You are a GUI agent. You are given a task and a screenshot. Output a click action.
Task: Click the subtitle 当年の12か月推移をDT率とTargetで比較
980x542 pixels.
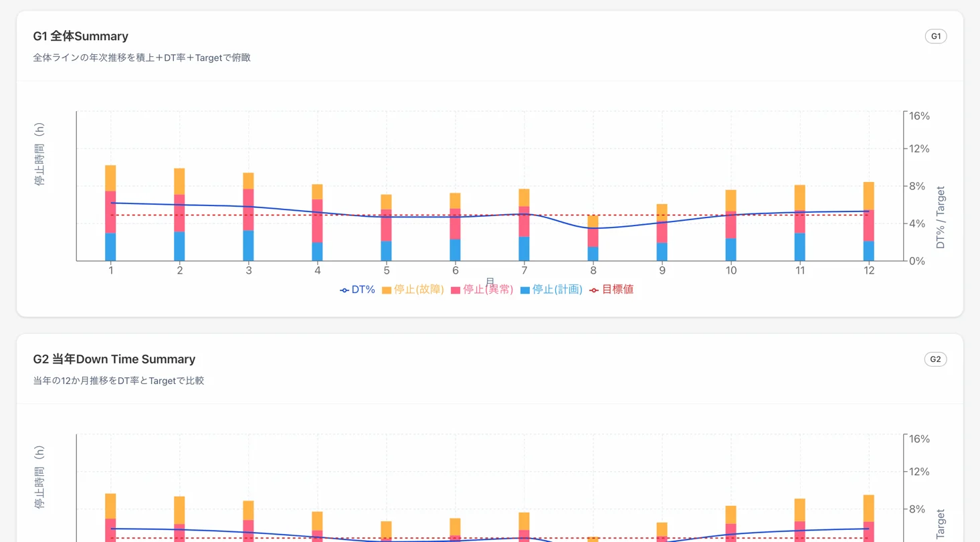coord(118,381)
